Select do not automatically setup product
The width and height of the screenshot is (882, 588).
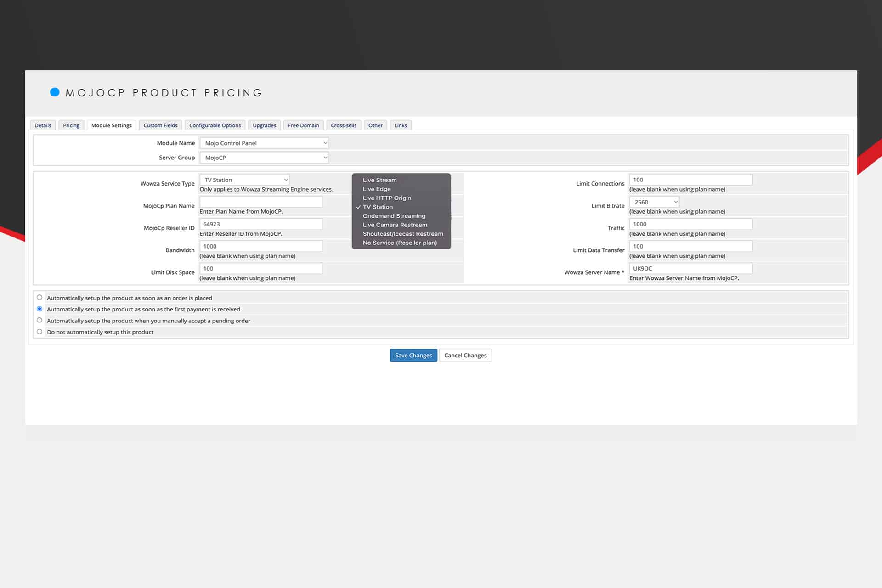[x=40, y=332]
